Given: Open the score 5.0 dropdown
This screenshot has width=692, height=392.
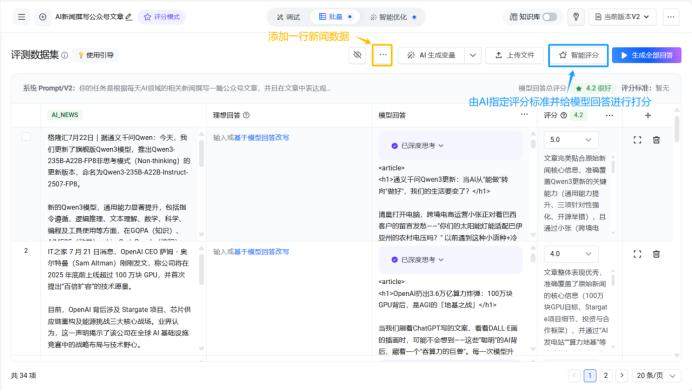Looking at the screenshot, I should click(x=571, y=139).
